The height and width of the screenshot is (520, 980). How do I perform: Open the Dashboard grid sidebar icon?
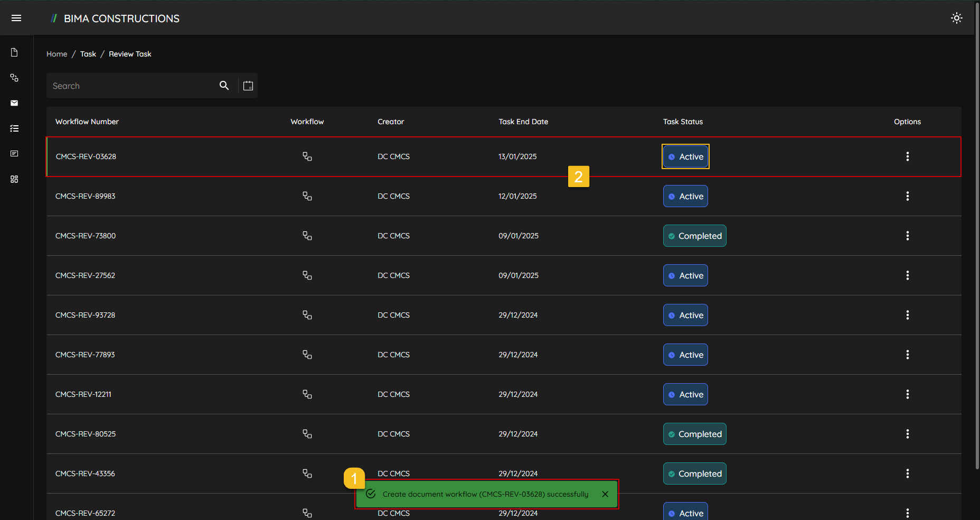click(14, 179)
